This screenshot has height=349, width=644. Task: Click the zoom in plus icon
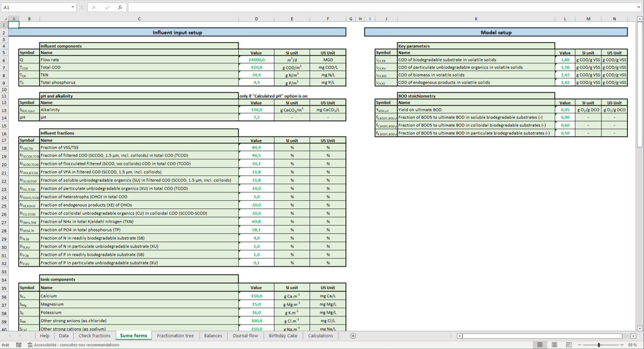coord(621,345)
